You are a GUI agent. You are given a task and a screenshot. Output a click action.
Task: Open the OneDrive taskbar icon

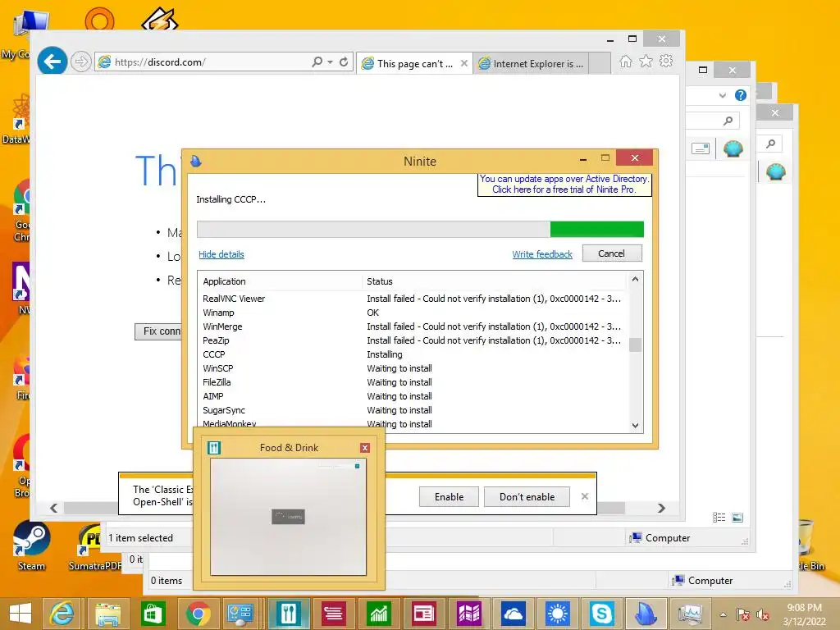coord(513,614)
